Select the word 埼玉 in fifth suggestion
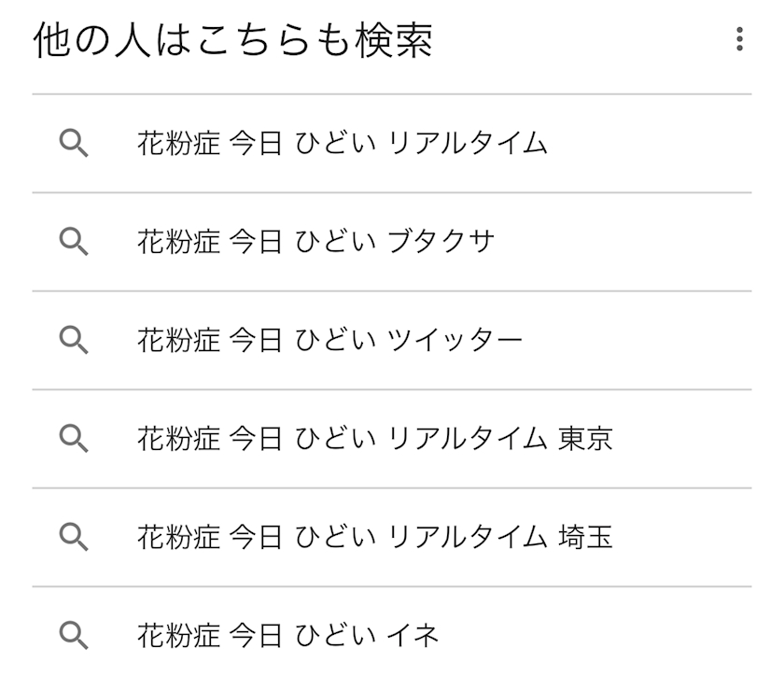Viewport: 784px width, 676px height. click(586, 537)
